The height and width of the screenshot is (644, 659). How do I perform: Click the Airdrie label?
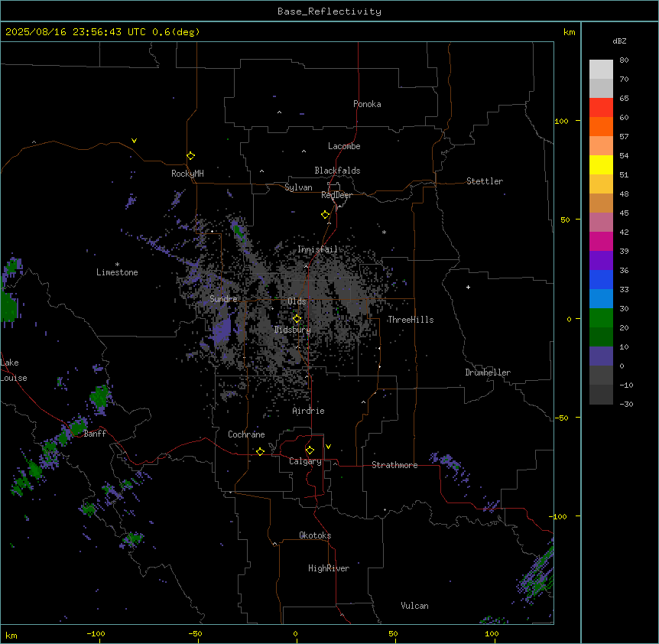(x=309, y=411)
